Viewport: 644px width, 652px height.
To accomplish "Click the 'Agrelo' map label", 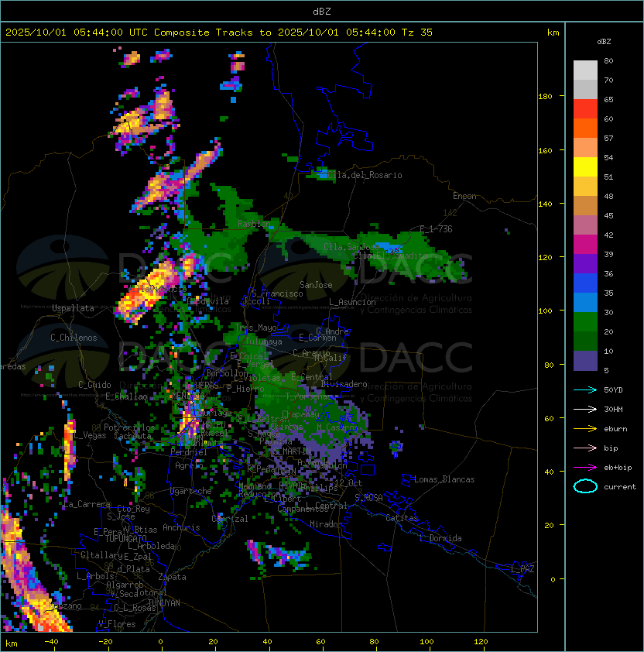I will click(x=189, y=465).
